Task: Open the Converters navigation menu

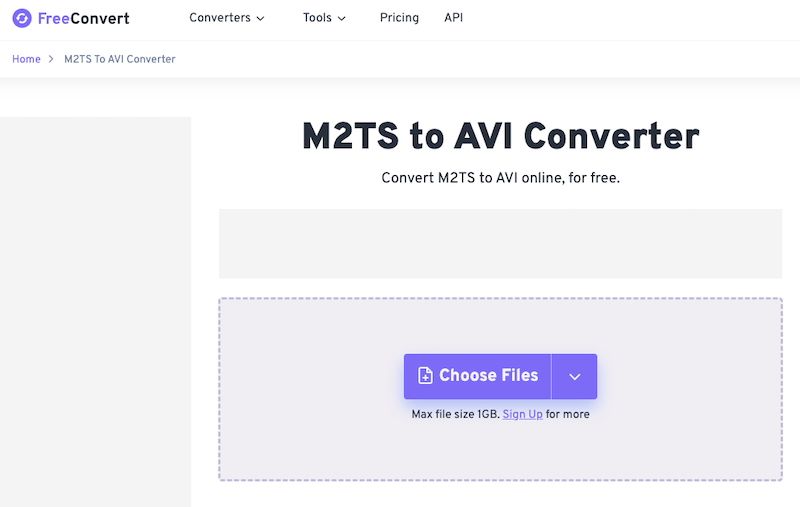Action: (220, 18)
